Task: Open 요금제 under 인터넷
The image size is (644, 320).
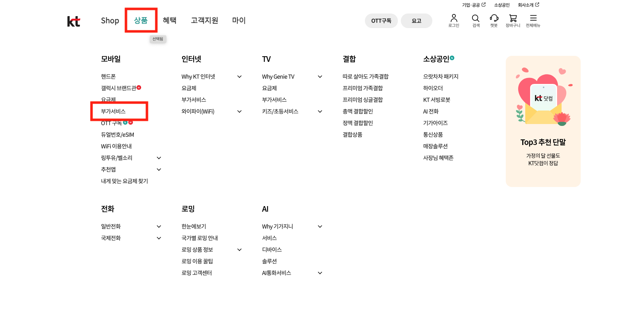Action: [189, 88]
